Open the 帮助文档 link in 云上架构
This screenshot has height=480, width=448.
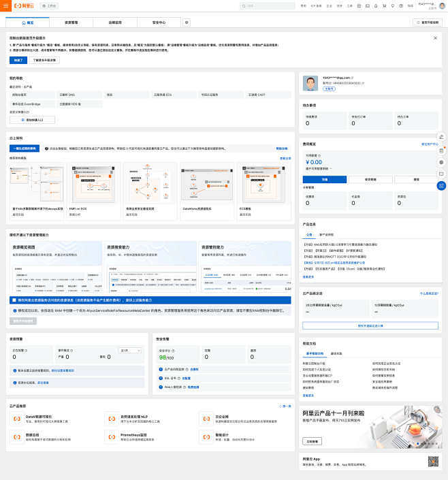282,148
